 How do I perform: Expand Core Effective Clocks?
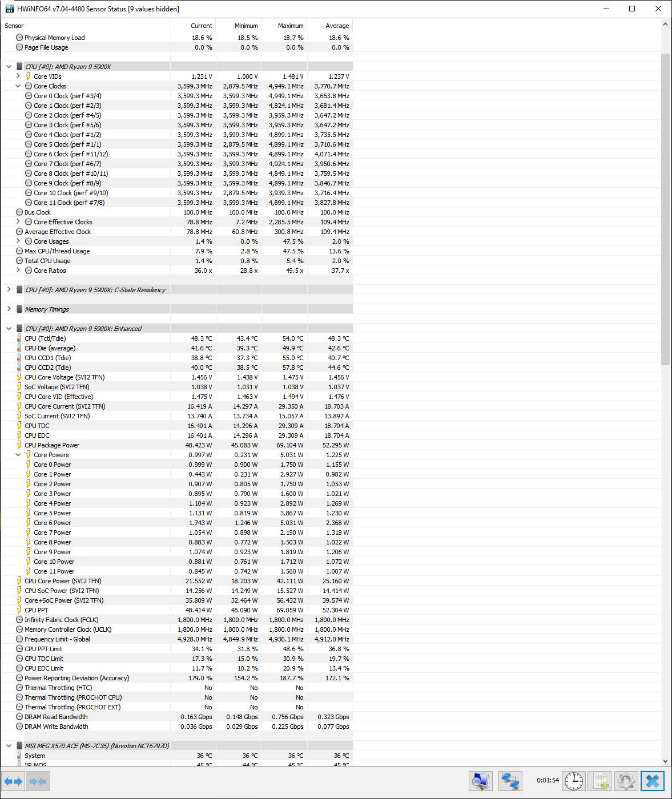[18, 222]
